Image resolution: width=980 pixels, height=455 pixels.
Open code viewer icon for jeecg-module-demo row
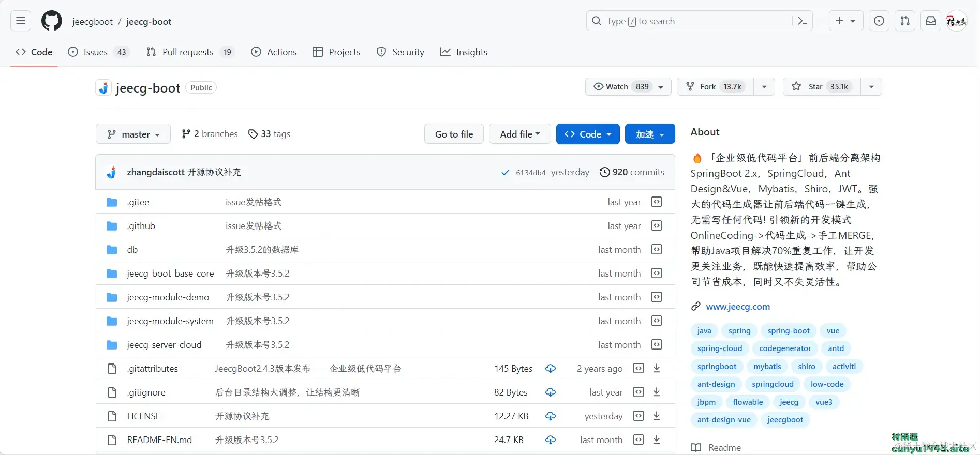[x=657, y=297]
